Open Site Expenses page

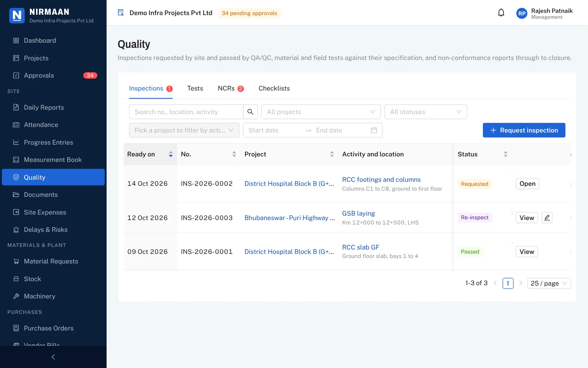pyautogui.click(x=53, y=212)
